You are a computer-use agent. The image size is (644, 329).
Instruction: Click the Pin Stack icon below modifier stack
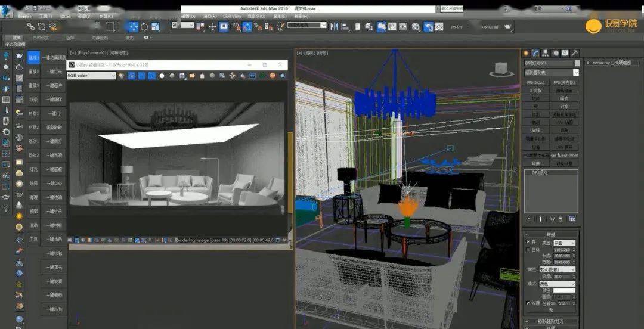pos(528,219)
